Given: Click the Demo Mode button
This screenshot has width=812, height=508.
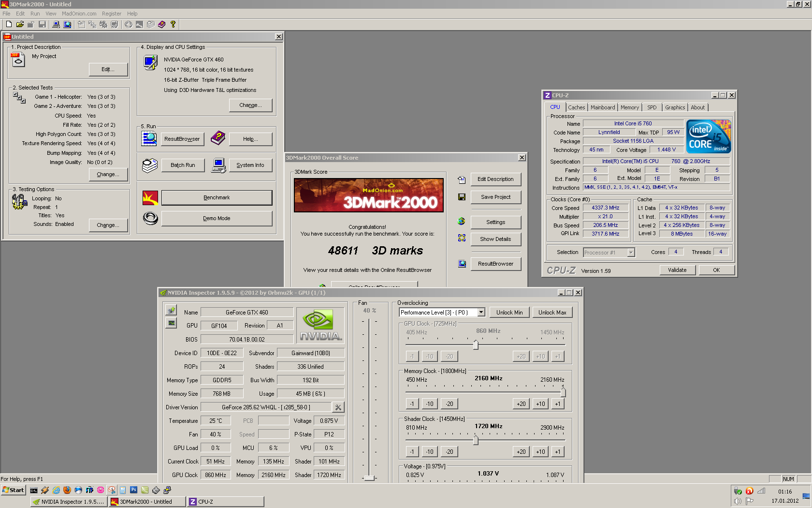Looking at the screenshot, I should 217,218.
